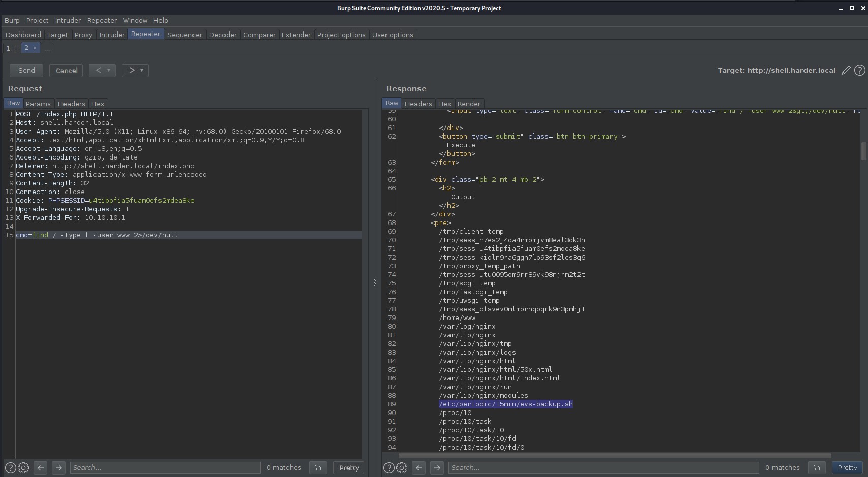Toggle Pretty formatting in the Response pane
This screenshot has width=868, height=477.
click(x=847, y=468)
